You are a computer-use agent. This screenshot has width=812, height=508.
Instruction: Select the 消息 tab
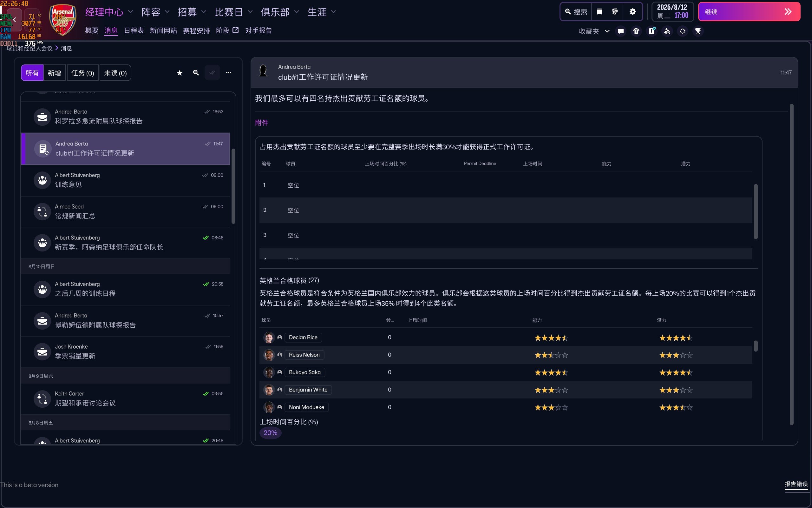click(111, 30)
